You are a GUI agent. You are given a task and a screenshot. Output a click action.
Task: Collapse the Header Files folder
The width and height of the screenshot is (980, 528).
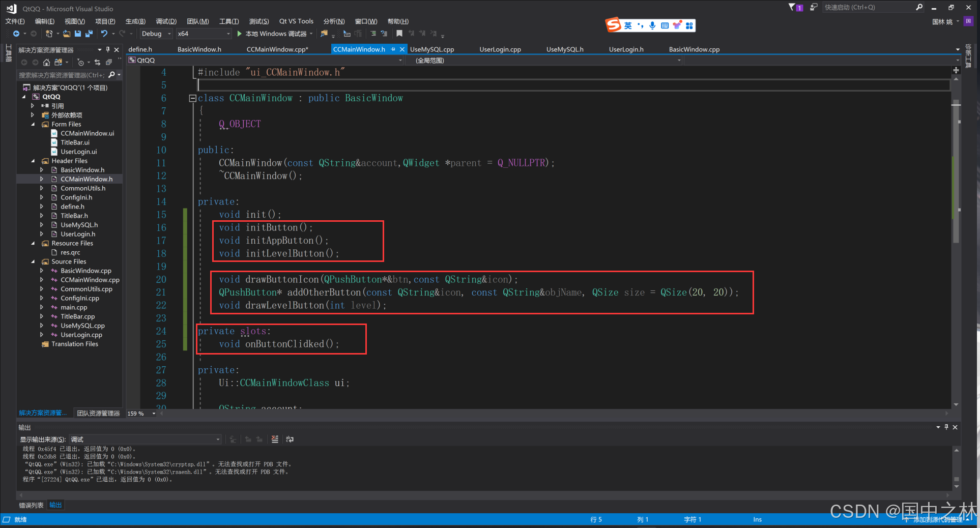33,161
